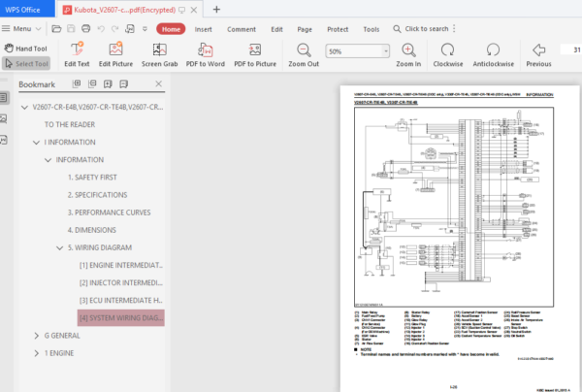Click the Edit Picture tool
The image size is (582, 392).
[x=115, y=54]
